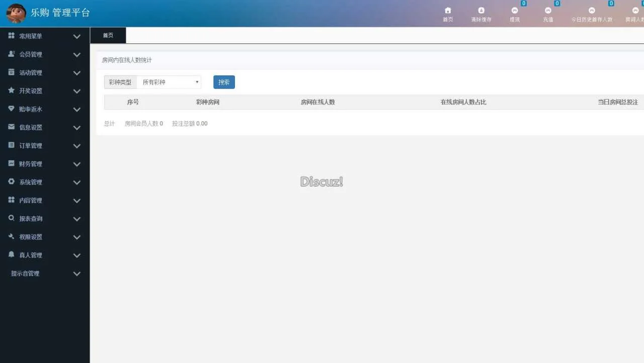Switch to the 首页 tab
The height and width of the screenshot is (363, 644).
[x=108, y=35]
